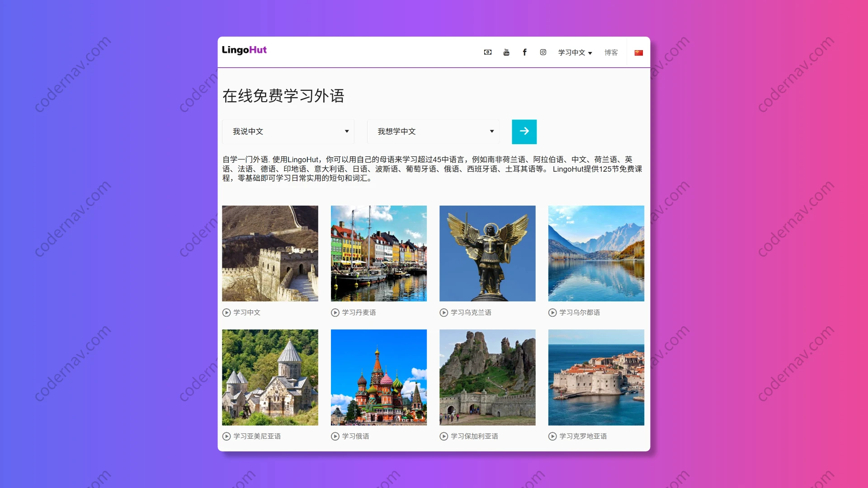Click play icon next to 学习俄语
Screen dimensions: 868x488
(x=335, y=436)
